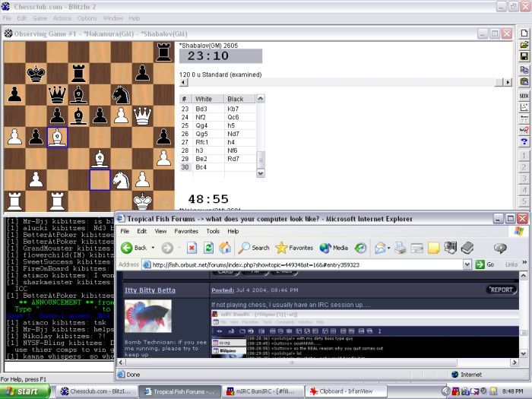The width and height of the screenshot is (532, 399).
Task: Click the move list scrollbar down arrow
Action: (x=261, y=173)
